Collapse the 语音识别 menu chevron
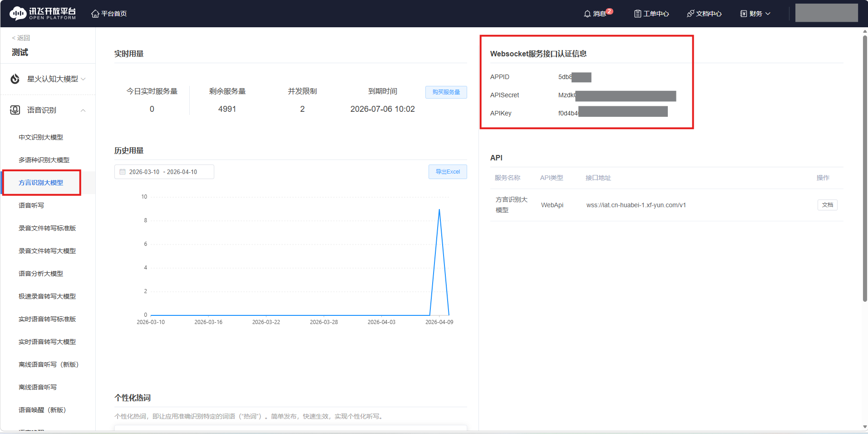 [x=83, y=110]
